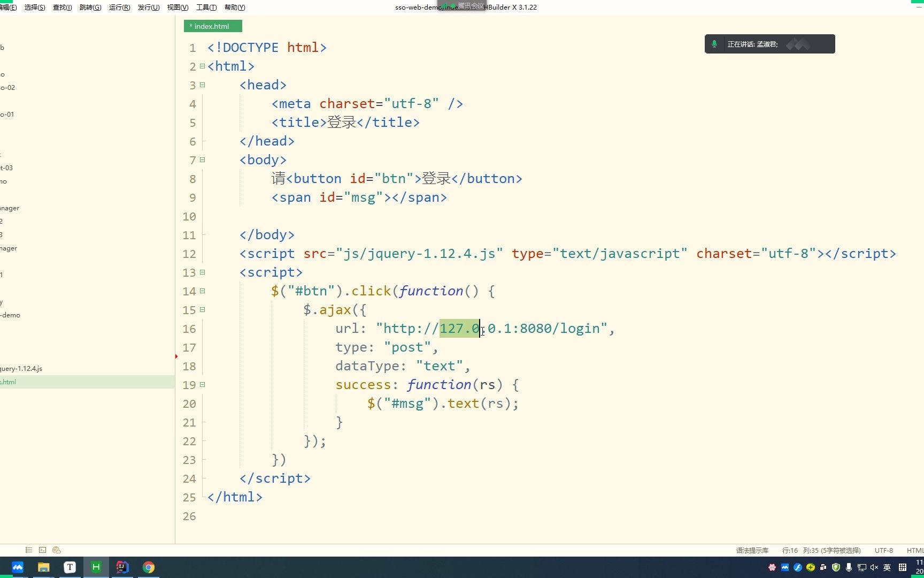Viewport: 924px width, 578px height.
Task: Click the "#msg" selector on line 20
Action: (407, 404)
